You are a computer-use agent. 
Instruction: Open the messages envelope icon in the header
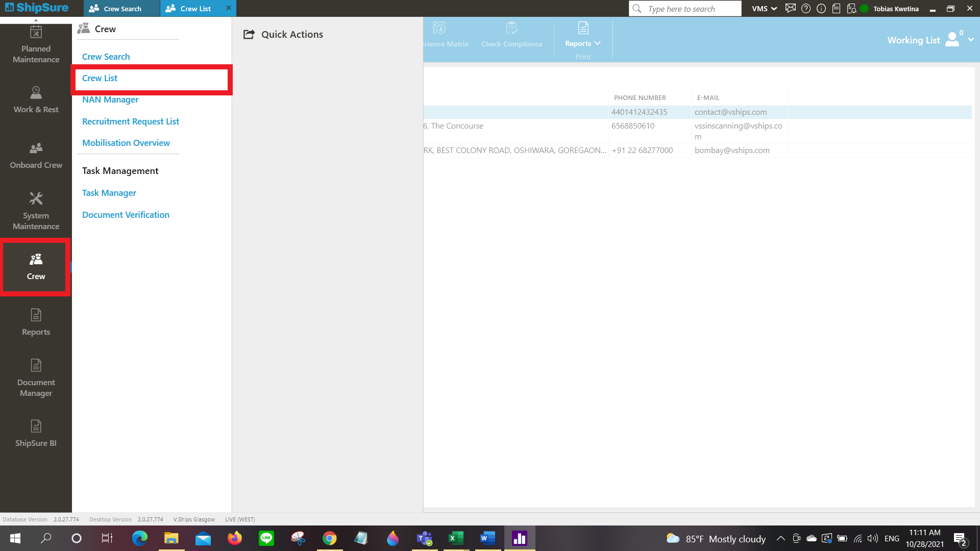tap(790, 8)
